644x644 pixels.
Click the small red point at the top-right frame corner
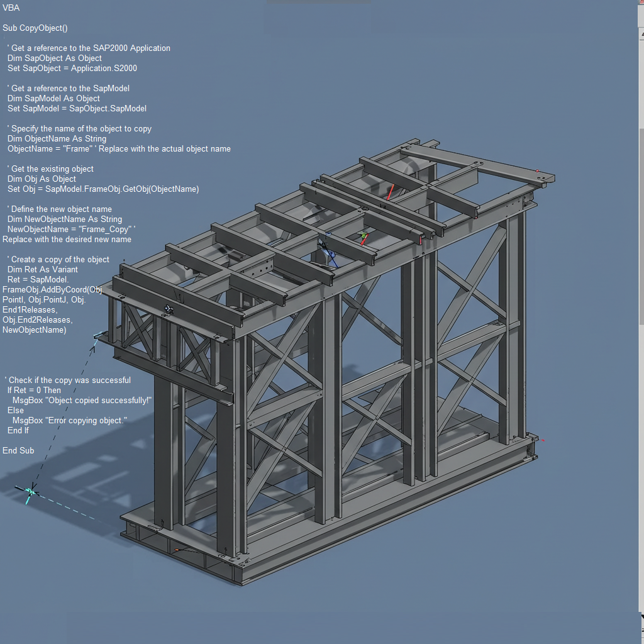(538, 170)
